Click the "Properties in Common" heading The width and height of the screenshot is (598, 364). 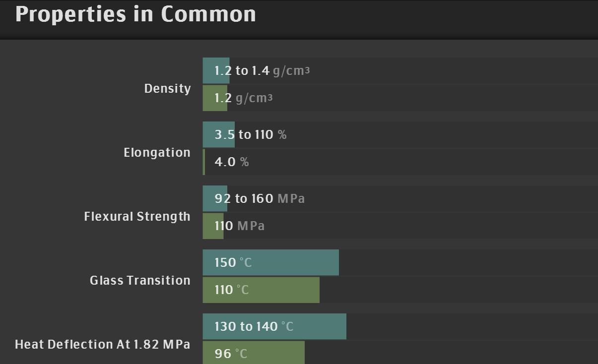pos(135,14)
